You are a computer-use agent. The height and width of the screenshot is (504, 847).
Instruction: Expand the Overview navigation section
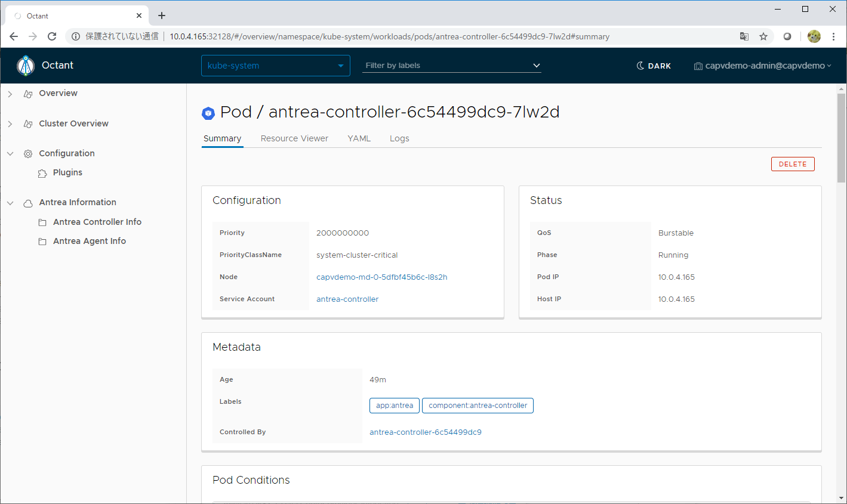[10, 94]
